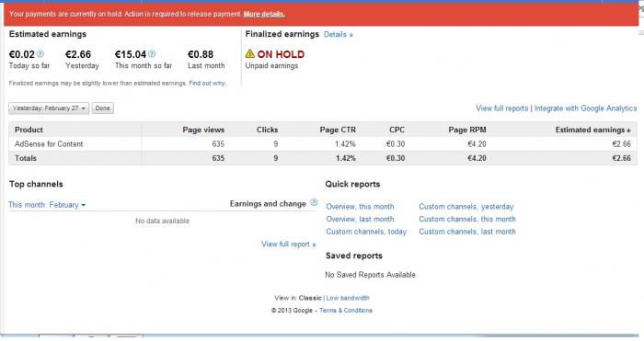Viewport: 644px width, 341px height.
Task: Expand This month: February dropdown
Action: tap(47, 205)
